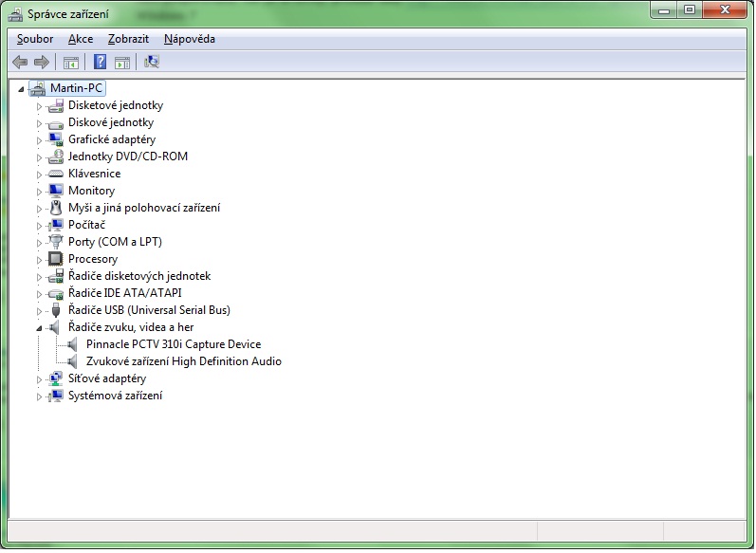Click the show/hide action pane toolbar icon
Screen dimensions: 756x553
(122, 63)
